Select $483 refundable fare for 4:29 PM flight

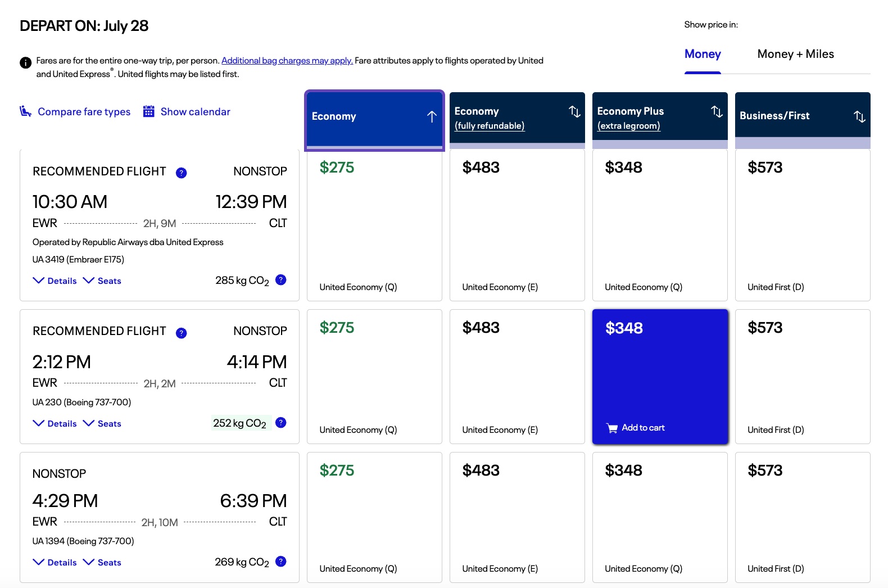pos(517,517)
